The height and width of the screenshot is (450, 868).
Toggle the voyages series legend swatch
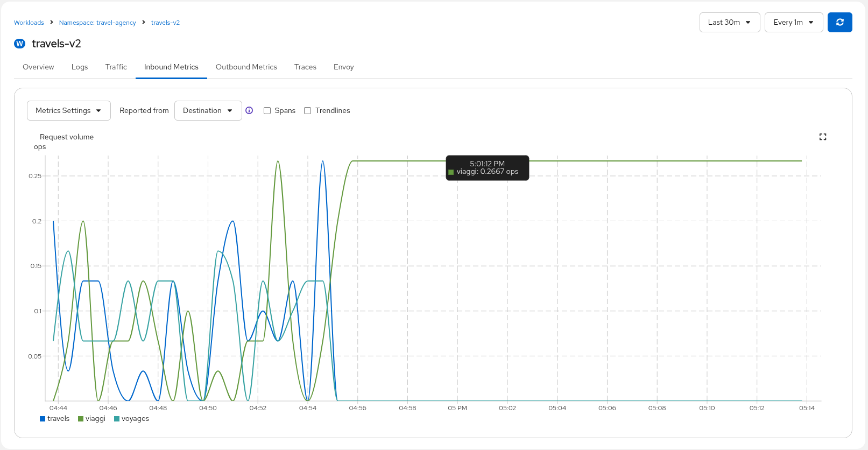pyautogui.click(x=117, y=419)
